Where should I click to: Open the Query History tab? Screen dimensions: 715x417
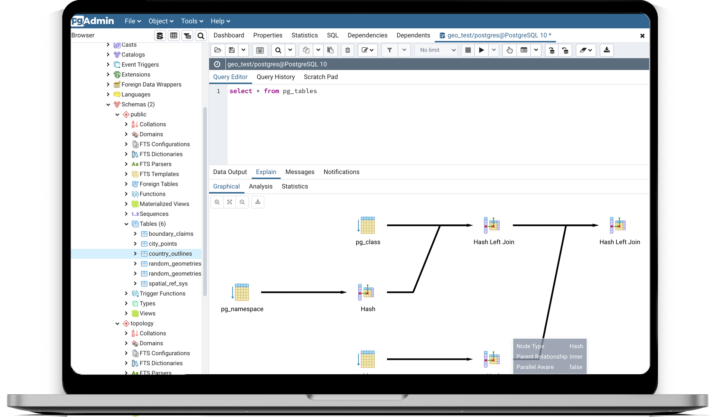pyautogui.click(x=275, y=77)
